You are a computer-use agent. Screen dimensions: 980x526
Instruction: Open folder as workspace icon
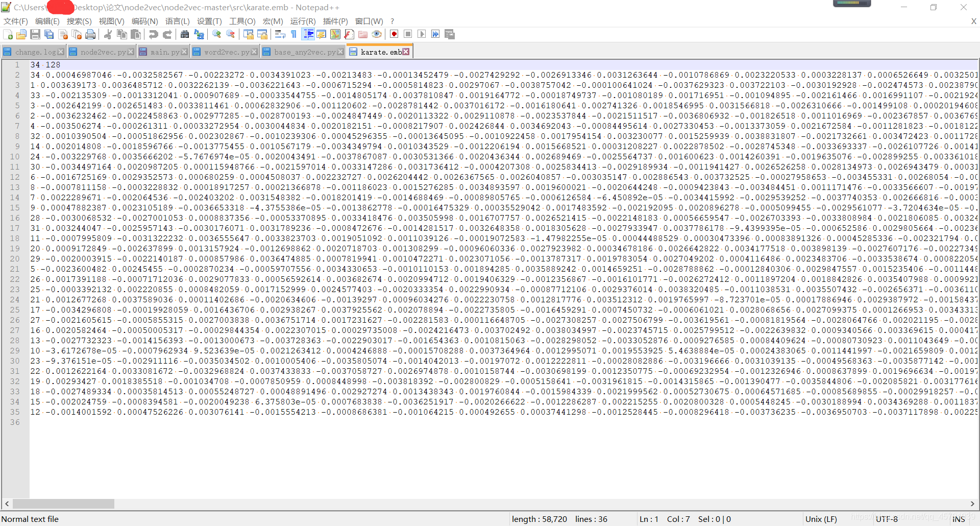tap(363, 34)
